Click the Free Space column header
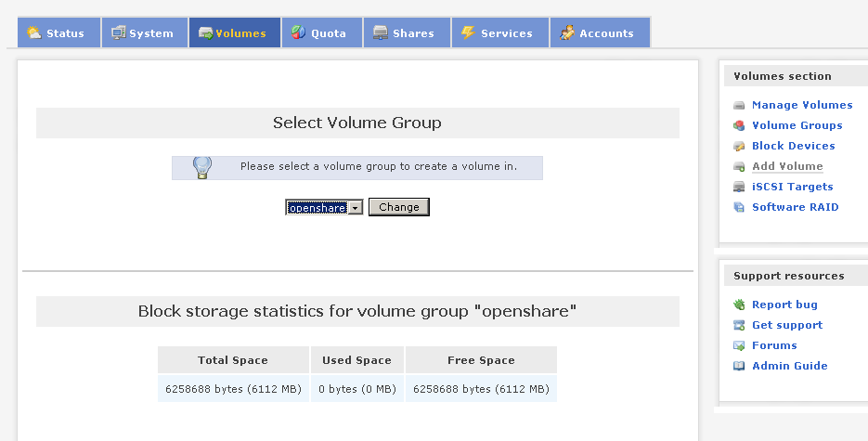 (x=481, y=360)
